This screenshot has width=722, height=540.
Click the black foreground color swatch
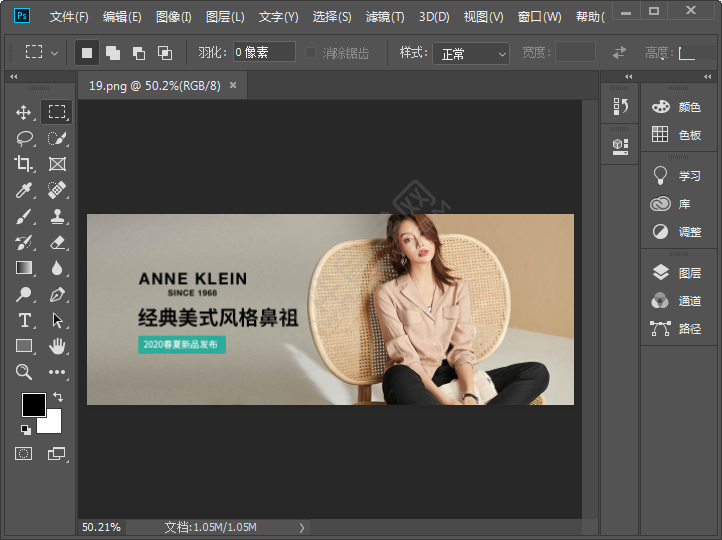pos(33,405)
